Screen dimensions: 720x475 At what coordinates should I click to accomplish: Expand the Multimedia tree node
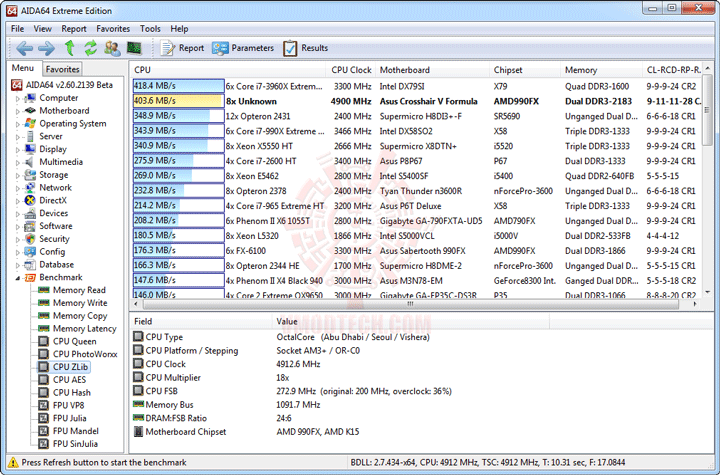(17, 163)
